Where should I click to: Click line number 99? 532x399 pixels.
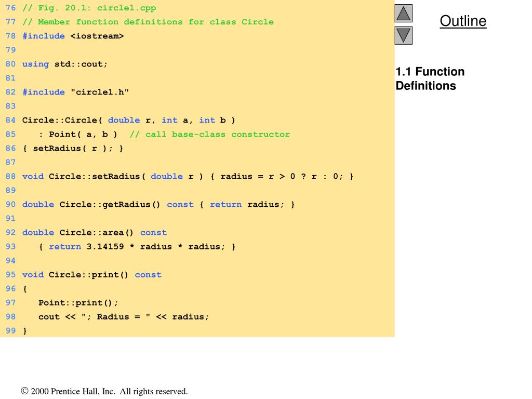[10, 331]
